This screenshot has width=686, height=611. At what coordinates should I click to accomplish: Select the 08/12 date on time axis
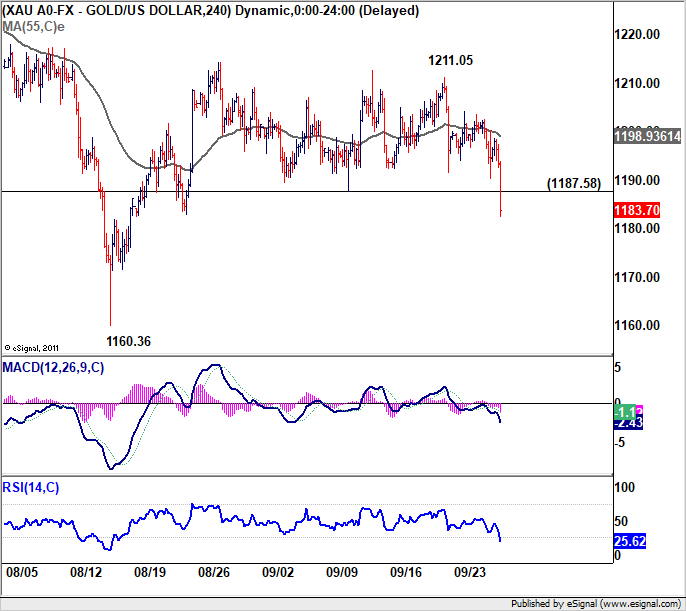[86, 572]
